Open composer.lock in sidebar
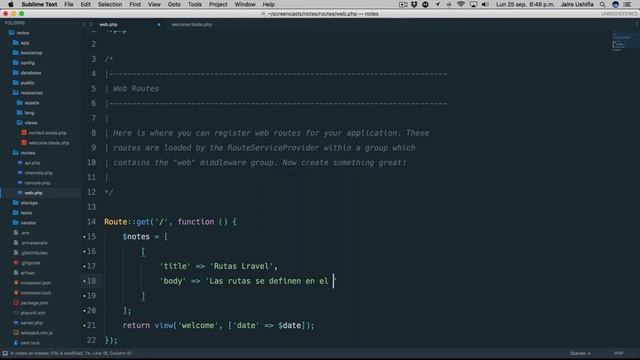 pos(32,293)
